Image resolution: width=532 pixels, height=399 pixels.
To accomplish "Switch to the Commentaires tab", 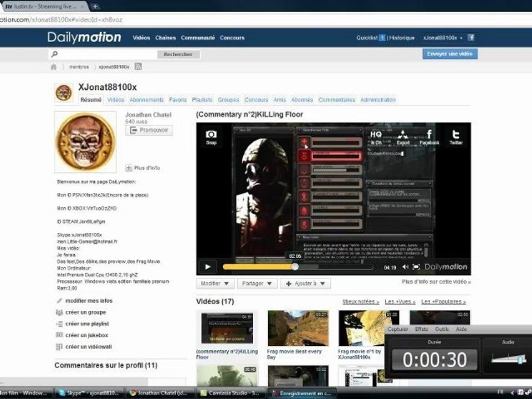I will [336, 100].
